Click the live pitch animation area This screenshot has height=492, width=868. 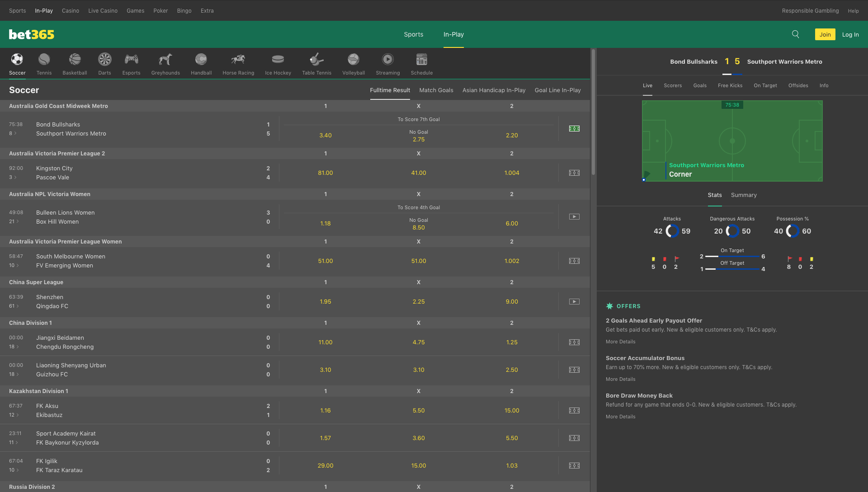(732, 141)
